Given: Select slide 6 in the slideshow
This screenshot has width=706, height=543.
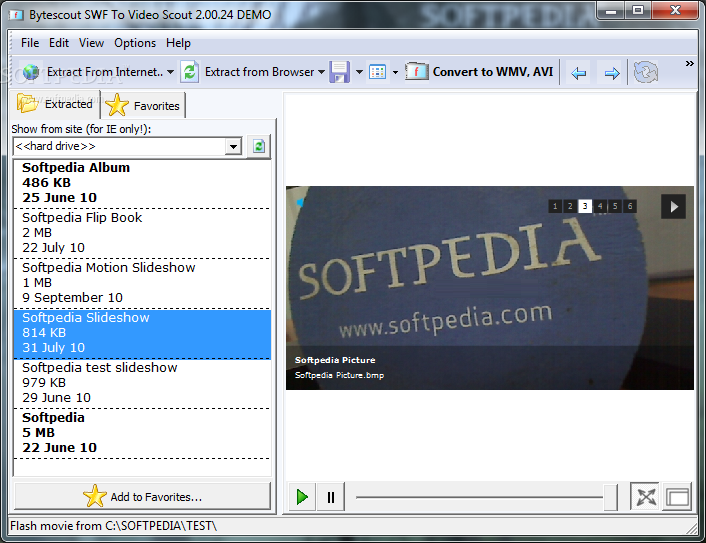Looking at the screenshot, I should pos(630,206).
